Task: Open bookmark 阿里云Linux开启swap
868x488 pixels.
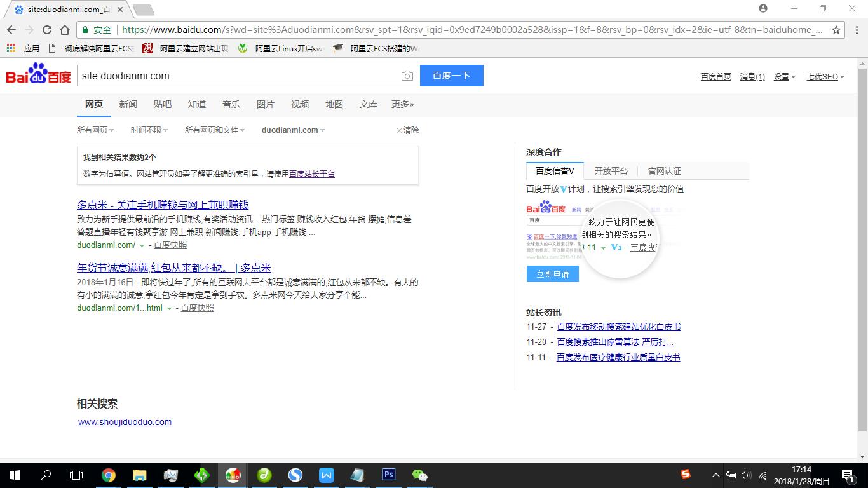Action: coord(281,48)
